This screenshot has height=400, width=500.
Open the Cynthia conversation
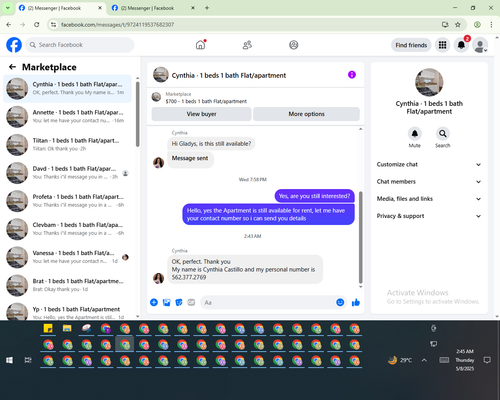(67, 89)
